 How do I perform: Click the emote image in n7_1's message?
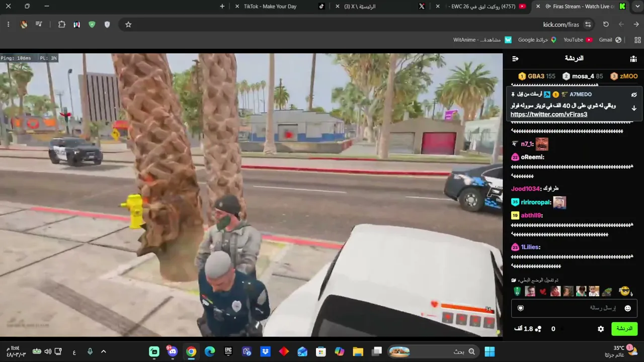coord(542,144)
